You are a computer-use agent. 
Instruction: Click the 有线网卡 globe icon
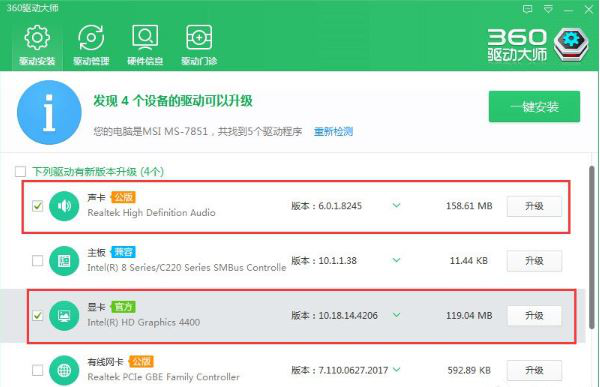coord(64,370)
